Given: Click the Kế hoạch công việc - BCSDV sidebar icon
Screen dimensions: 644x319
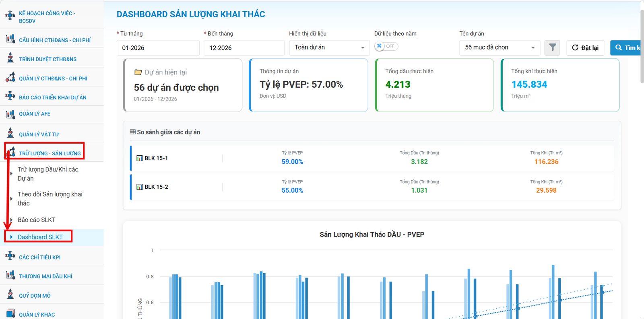Looking at the screenshot, I should pyautogui.click(x=10, y=16).
